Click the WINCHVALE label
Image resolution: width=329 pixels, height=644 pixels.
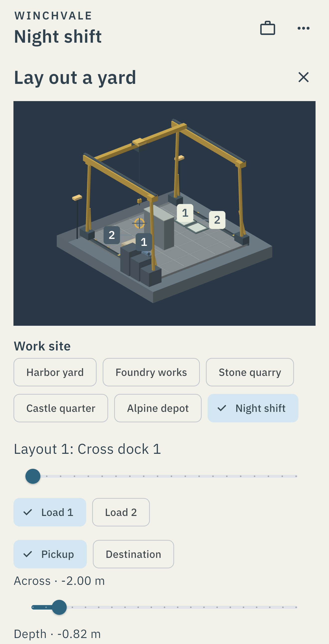tap(53, 16)
